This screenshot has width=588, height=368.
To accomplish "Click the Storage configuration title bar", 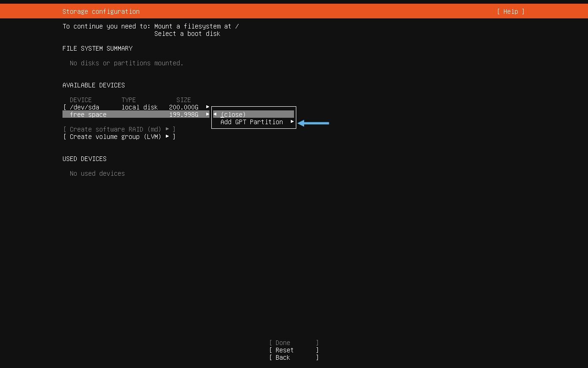I will pos(101,11).
